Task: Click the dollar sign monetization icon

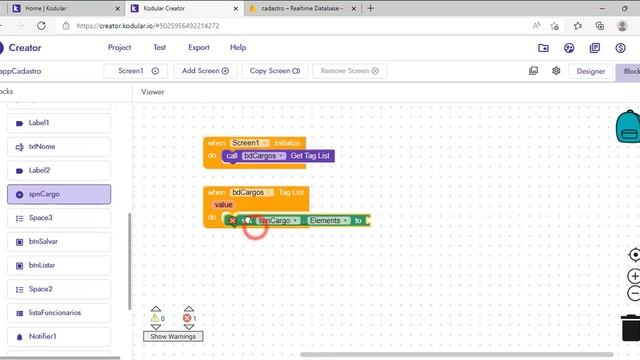Action: (620, 48)
